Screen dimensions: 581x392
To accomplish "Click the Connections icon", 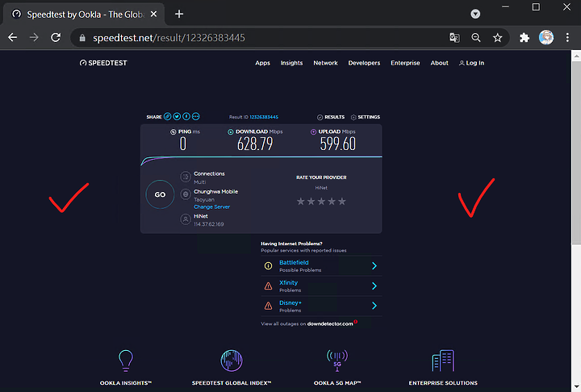I will pos(186,177).
